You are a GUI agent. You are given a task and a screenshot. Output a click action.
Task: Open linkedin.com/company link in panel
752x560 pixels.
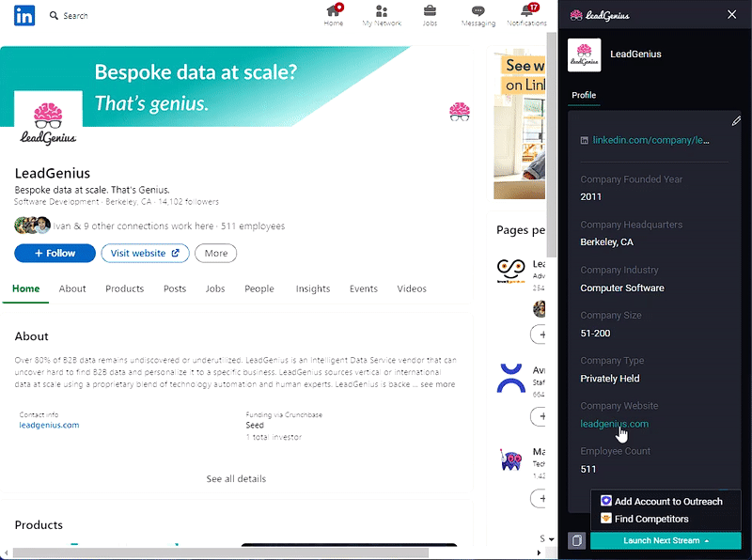(x=650, y=140)
